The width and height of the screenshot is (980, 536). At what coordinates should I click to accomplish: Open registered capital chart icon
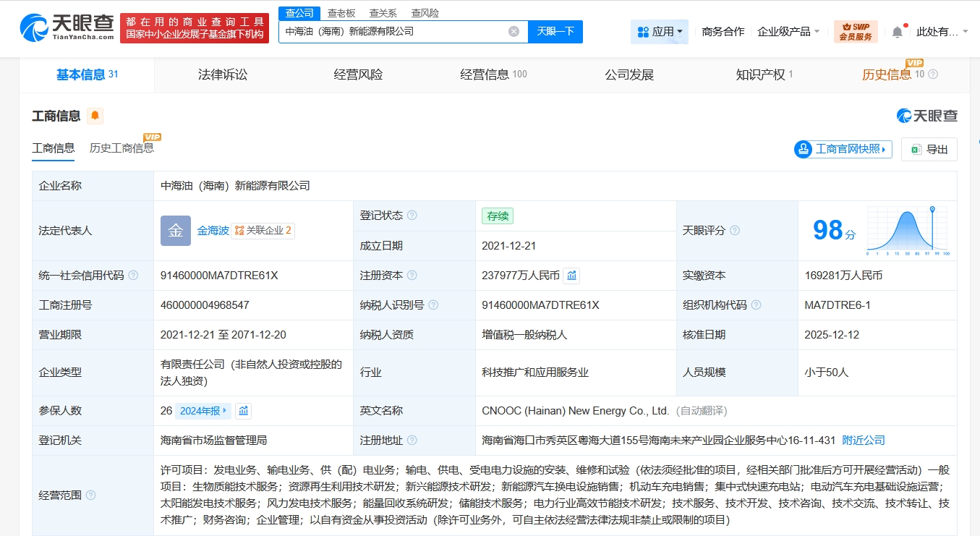click(571, 276)
